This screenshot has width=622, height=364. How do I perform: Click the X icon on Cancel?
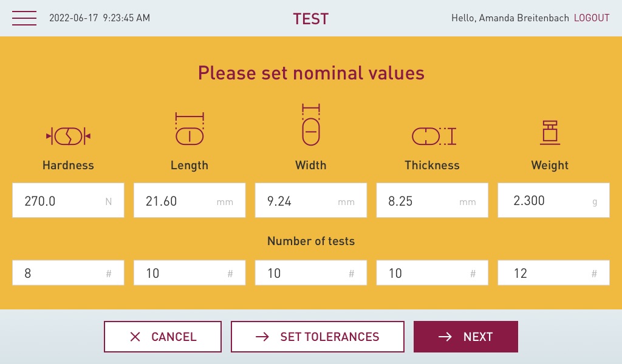[135, 337]
